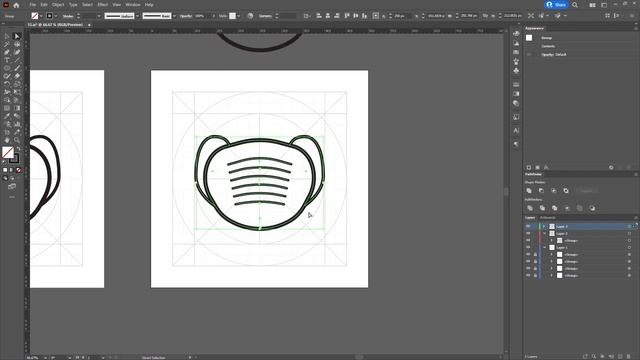The image size is (640, 360).
Task: Open the File menu
Action: tap(33, 5)
